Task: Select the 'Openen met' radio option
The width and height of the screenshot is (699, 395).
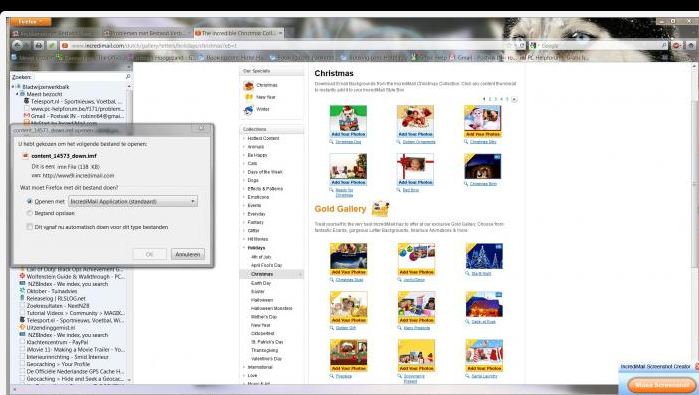Action: click(30, 202)
